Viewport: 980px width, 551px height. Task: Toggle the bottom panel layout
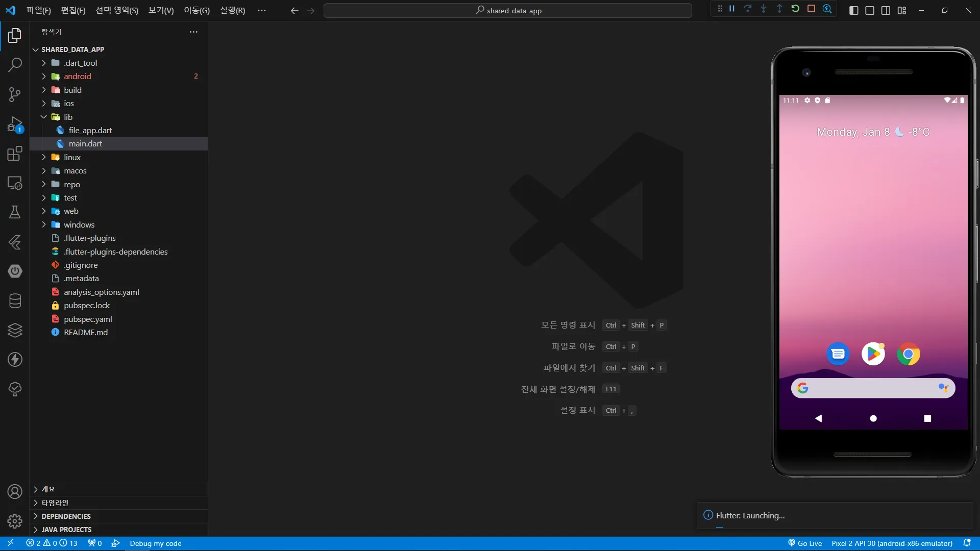point(870,11)
